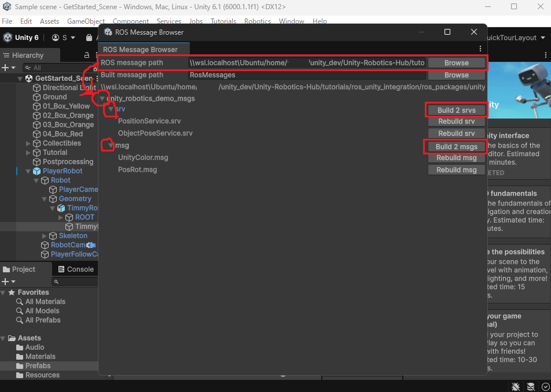Image resolution: width=551 pixels, height=392 pixels.
Task: Click the GetStarted_Scene Unity scene icon
Action: point(29,78)
